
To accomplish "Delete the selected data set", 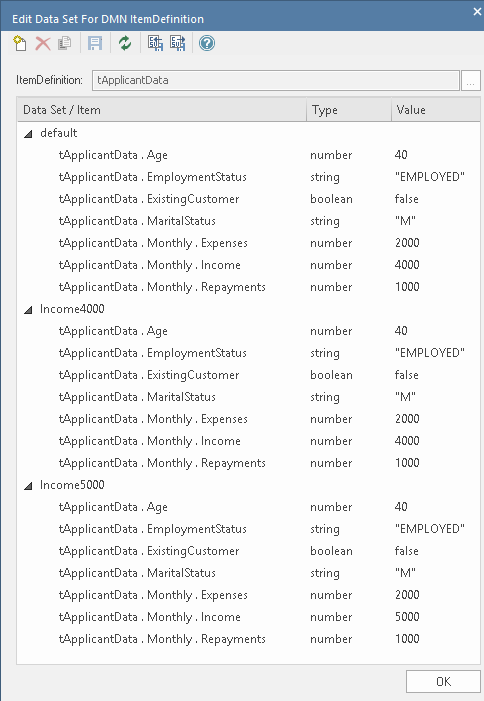I will click(x=43, y=43).
